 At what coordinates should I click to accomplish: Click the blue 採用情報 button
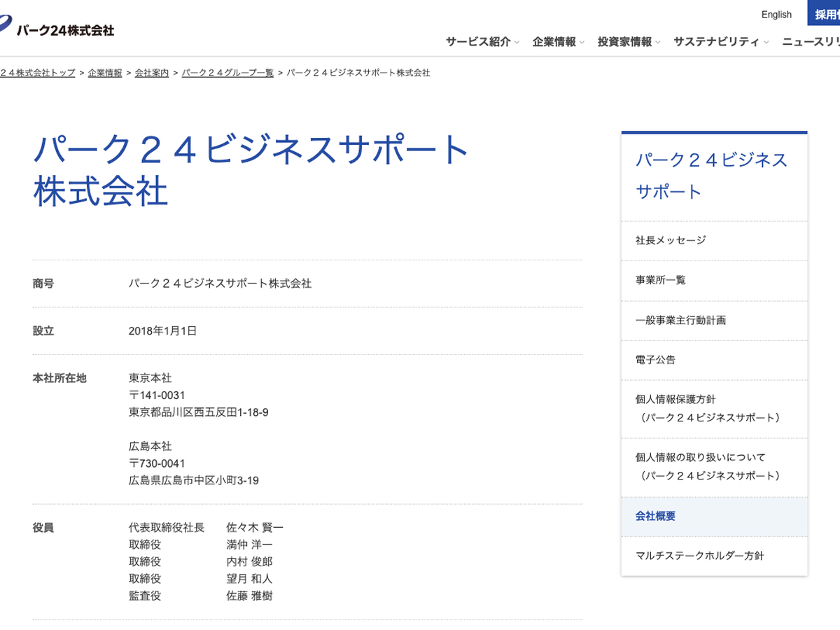point(826,14)
